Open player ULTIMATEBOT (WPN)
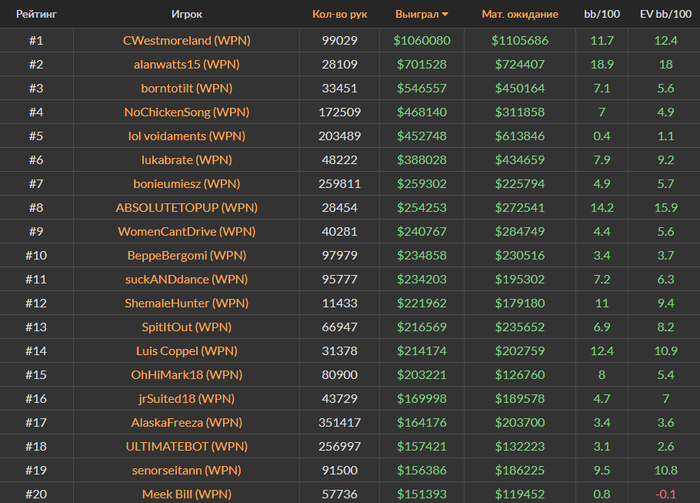The width and height of the screenshot is (700, 503). point(187,447)
